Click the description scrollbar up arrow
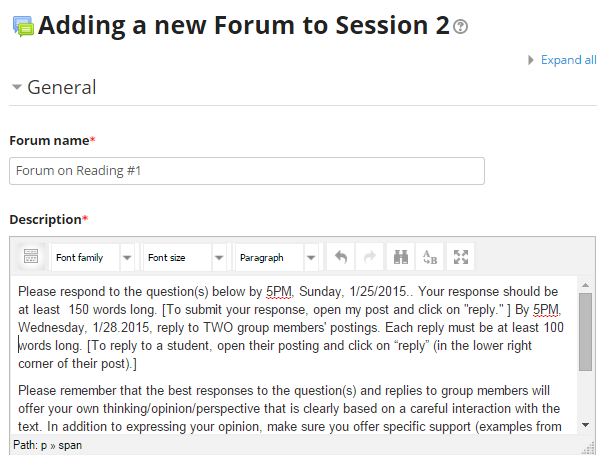The image size is (608, 467). point(586,285)
